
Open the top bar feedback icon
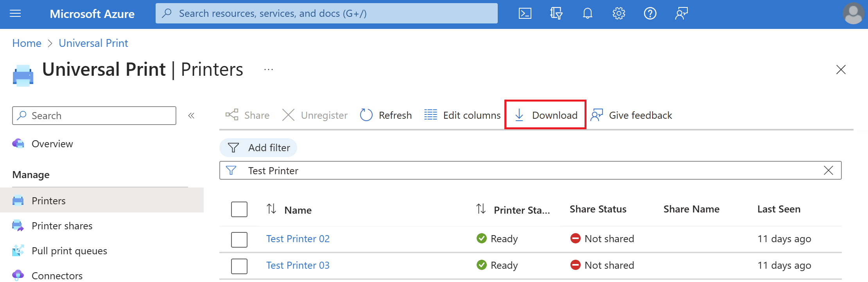coord(681,14)
